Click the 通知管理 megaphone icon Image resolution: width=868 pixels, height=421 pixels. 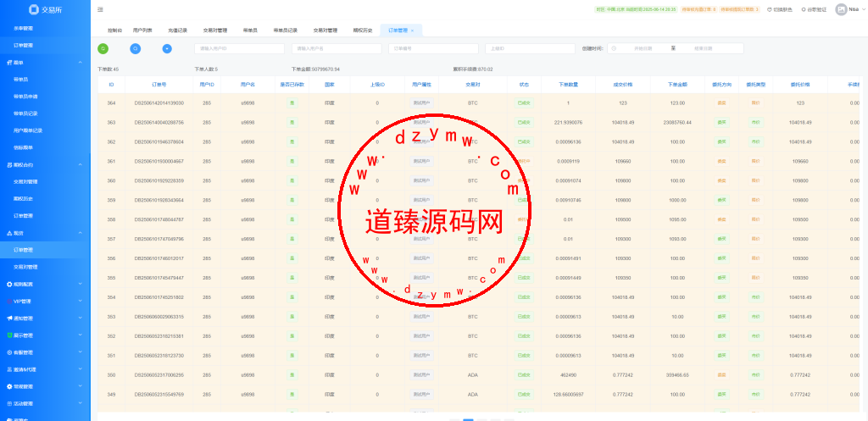(x=9, y=319)
